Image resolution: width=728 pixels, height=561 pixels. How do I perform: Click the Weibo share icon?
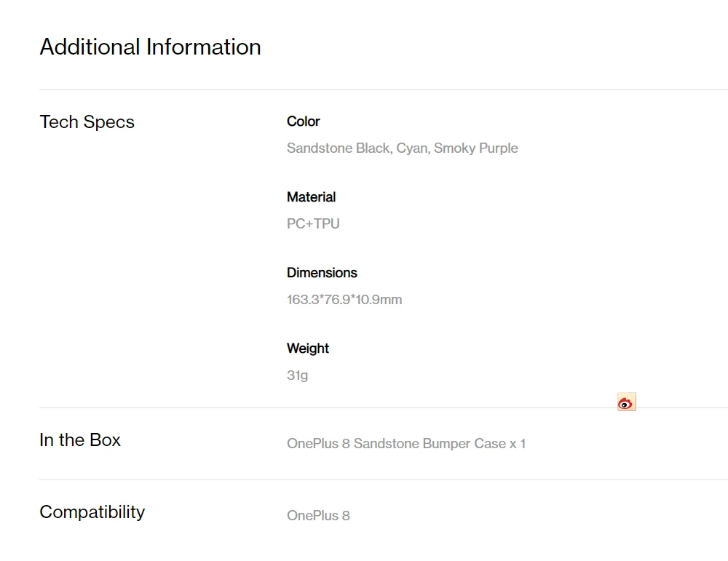626,402
